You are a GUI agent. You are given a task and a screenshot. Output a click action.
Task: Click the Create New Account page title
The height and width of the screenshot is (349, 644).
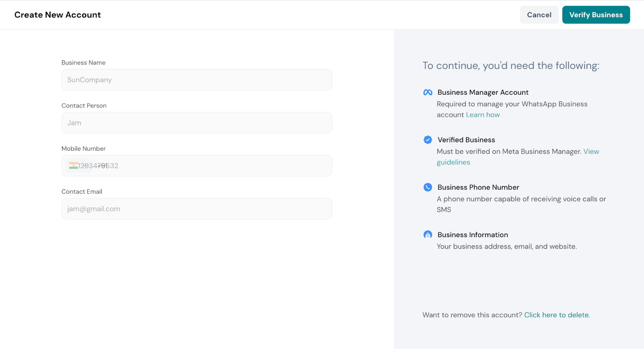58,15
